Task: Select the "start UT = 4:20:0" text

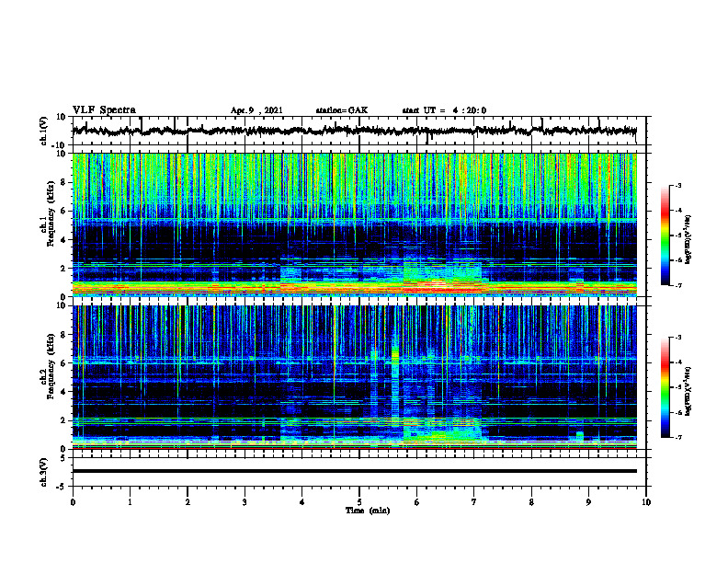Action: point(444,110)
